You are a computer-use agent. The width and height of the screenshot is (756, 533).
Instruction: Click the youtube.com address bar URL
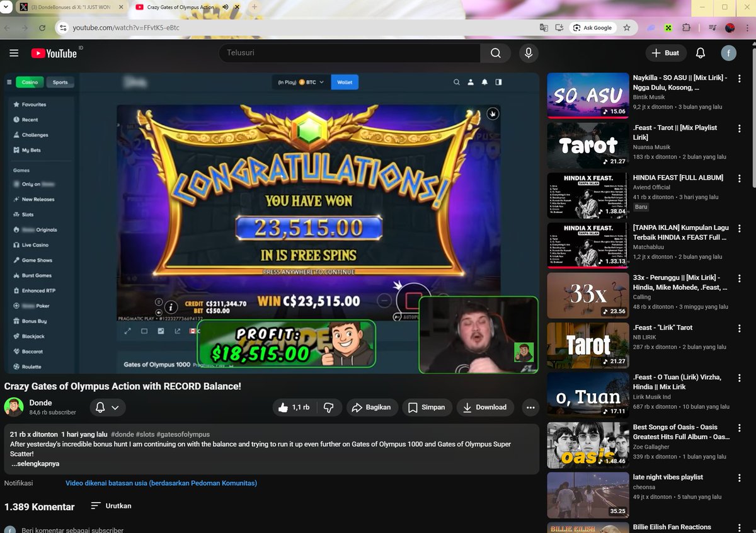click(126, 28)
